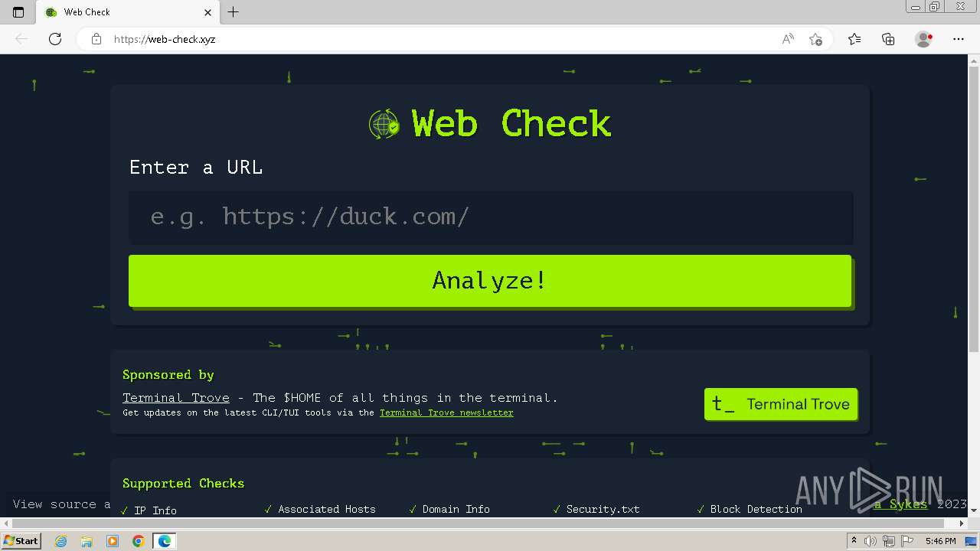980x551 pixels.
Task: Open the tab actions menu icon
Action: click(x=18, y=12)
